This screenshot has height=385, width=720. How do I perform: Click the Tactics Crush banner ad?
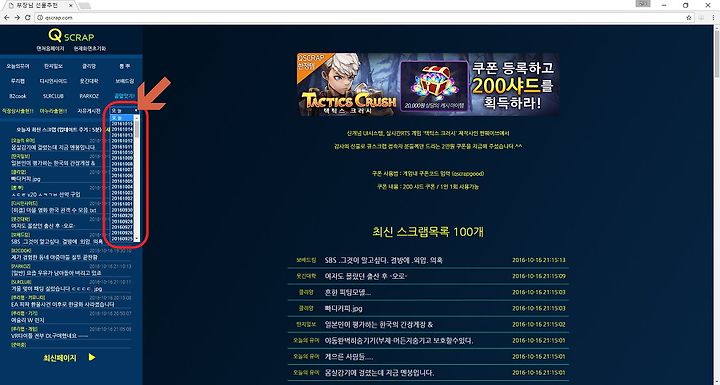(428, 85)
